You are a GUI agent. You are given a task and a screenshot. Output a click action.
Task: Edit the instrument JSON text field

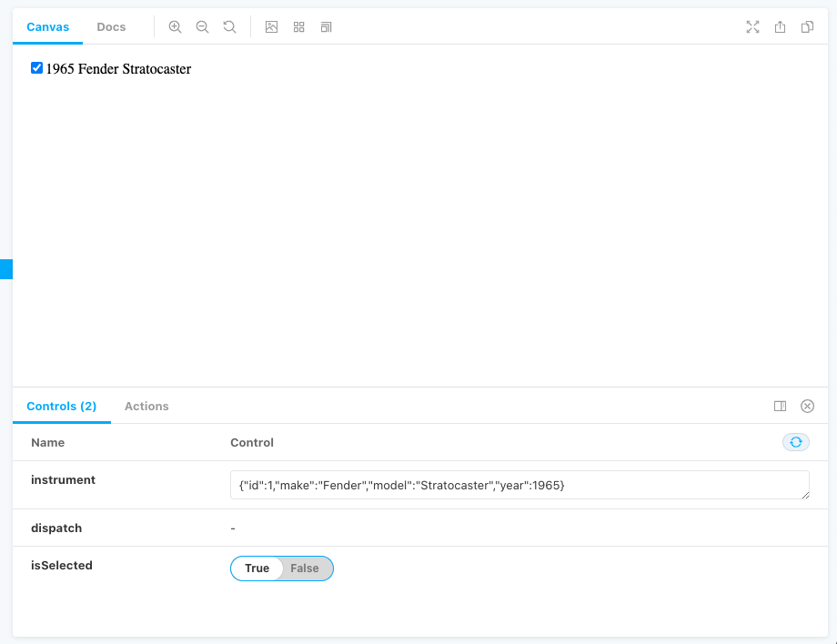click(x=519, y=485)
